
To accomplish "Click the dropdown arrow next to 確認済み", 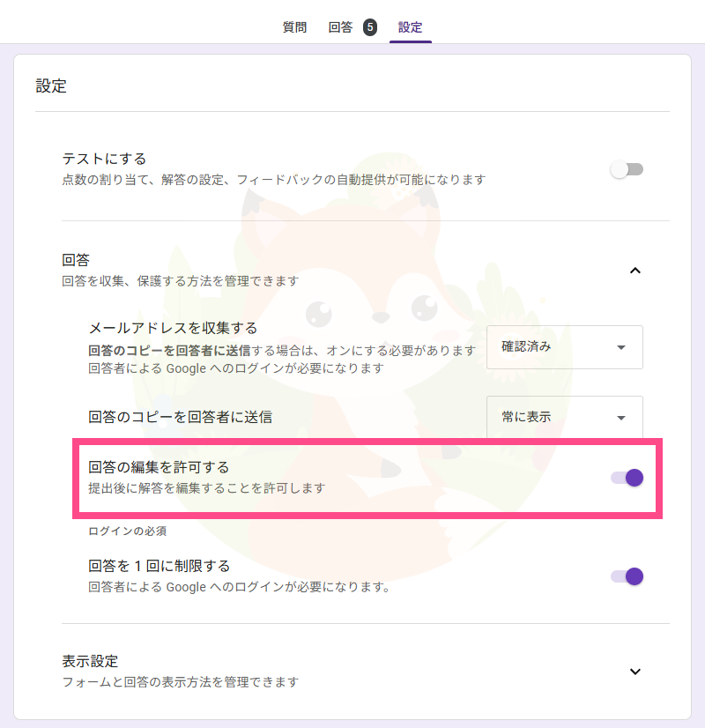I will click(x=622, y=346).
